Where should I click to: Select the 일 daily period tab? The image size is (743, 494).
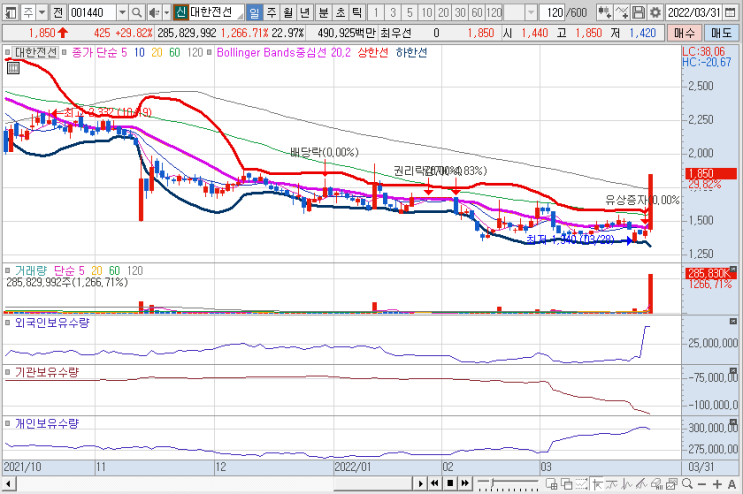coord(254,12)
